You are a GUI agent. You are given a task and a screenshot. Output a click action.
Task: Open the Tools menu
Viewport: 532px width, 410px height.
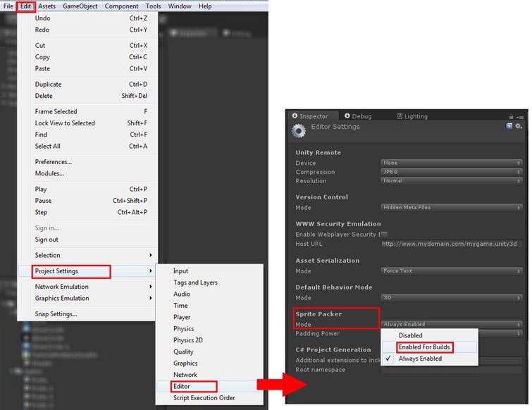pyautogui.click(x=154, y=6)
